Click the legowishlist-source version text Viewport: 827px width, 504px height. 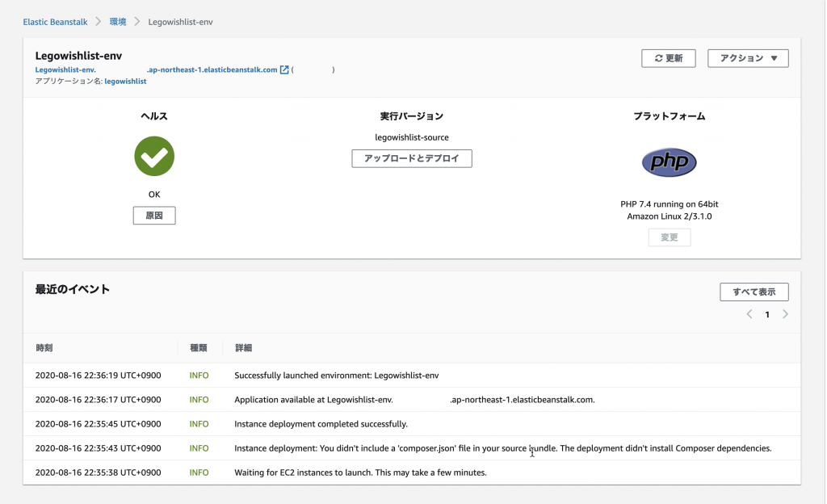pyautogui.click(x=411, y=137)
